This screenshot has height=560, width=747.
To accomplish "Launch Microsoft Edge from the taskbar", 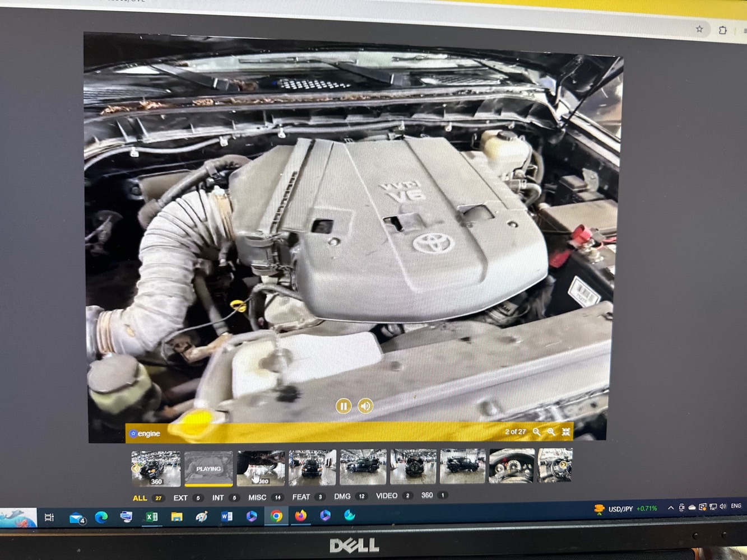I will coord(101,517).
